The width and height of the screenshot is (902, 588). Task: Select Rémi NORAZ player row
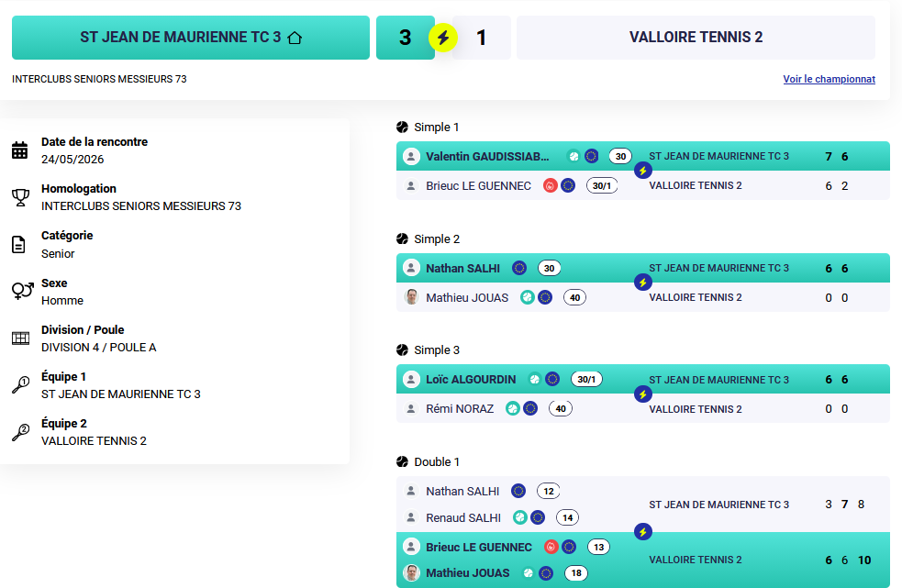642,408
